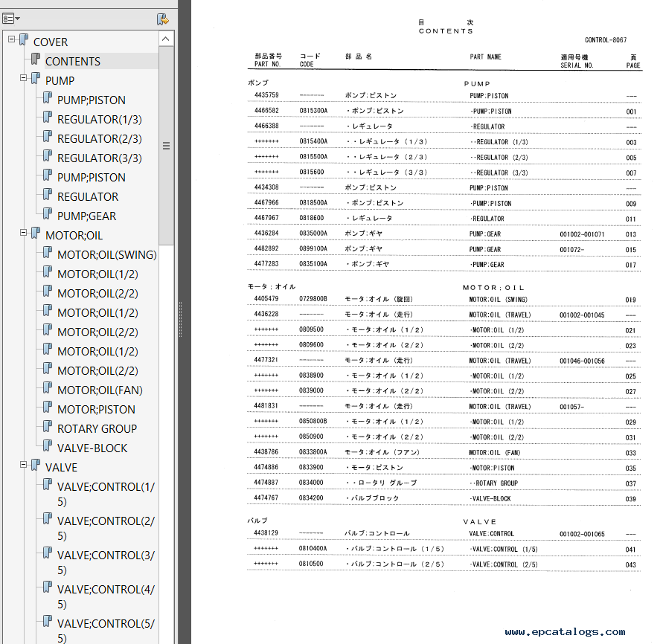
Task: Open the COVER bookmark
Action: (x=51, y=42)
